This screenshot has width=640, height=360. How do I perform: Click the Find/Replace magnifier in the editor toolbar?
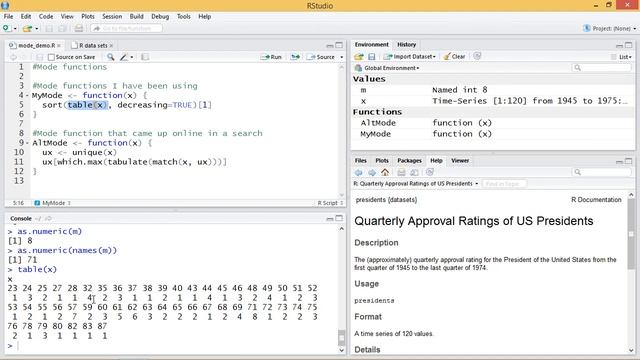(111, 57)
